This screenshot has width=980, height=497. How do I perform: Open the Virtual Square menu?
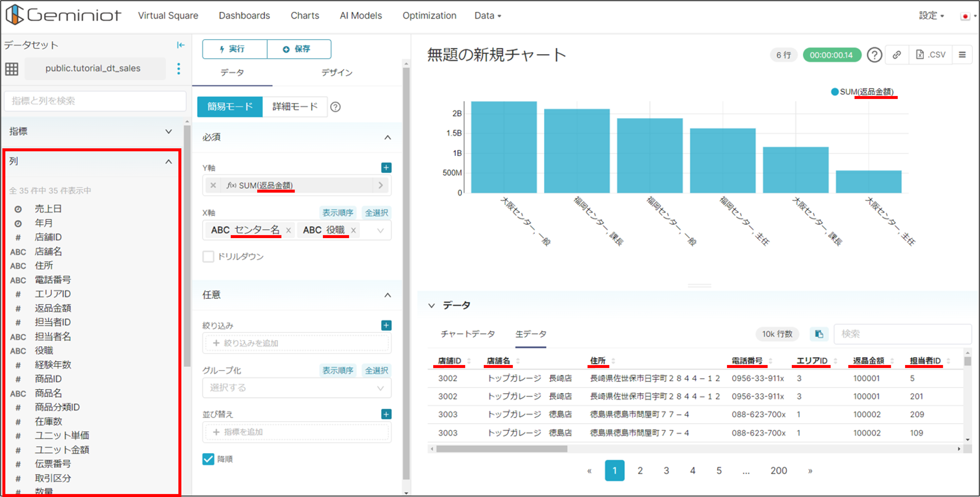point(168,15)
